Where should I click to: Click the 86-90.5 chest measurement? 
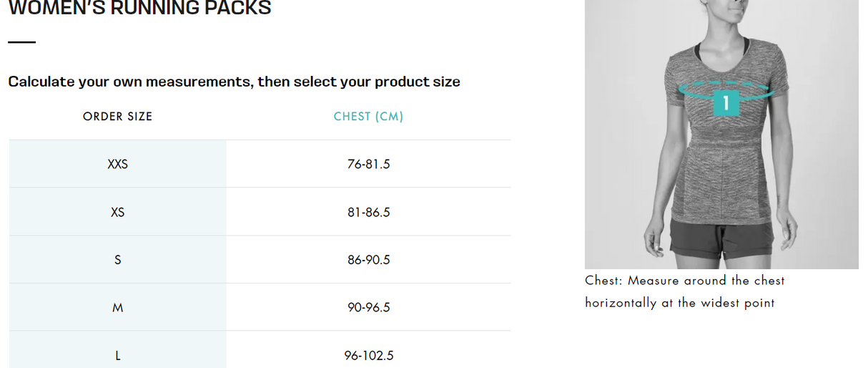pyautogui.click(x=368, y=260)
